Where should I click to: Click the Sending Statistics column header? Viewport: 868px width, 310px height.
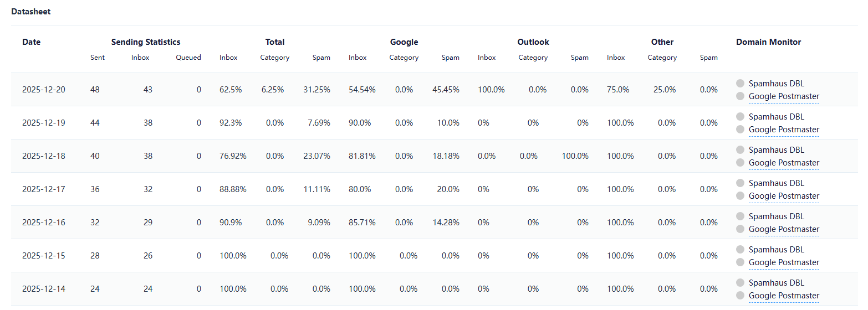(x=146, y=42)
